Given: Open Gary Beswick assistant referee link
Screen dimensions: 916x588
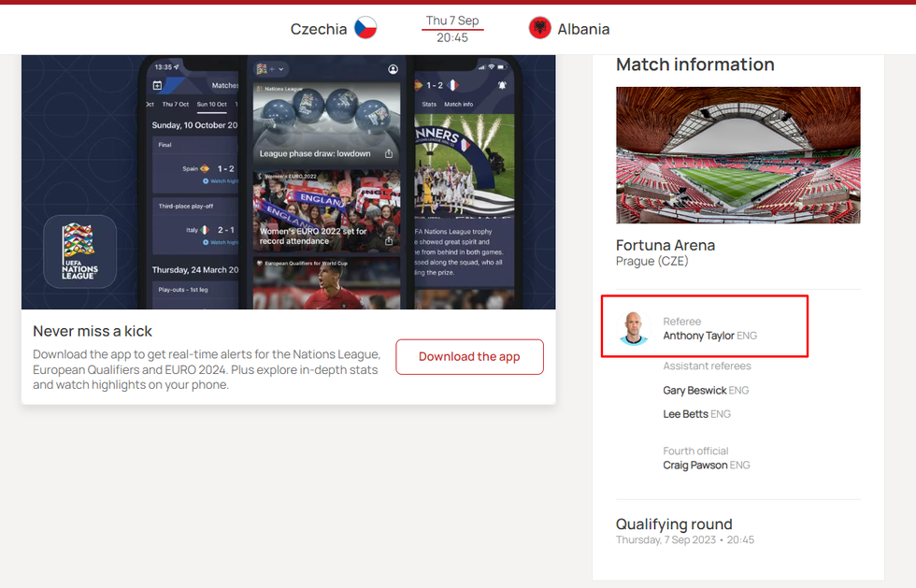Looking at the screenshot, I should tap(694, 391).
